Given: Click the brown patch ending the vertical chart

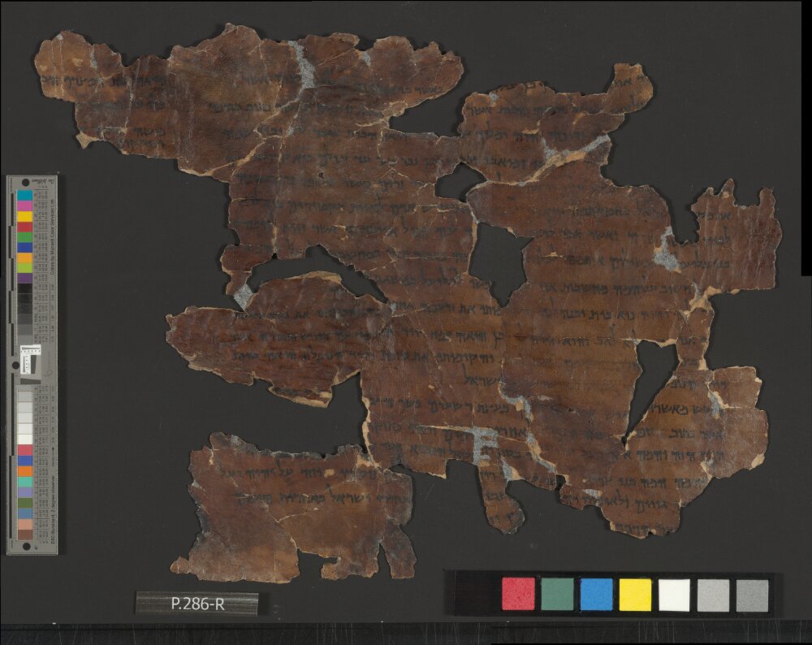Looking at the screenshot, I should (25, 535).
